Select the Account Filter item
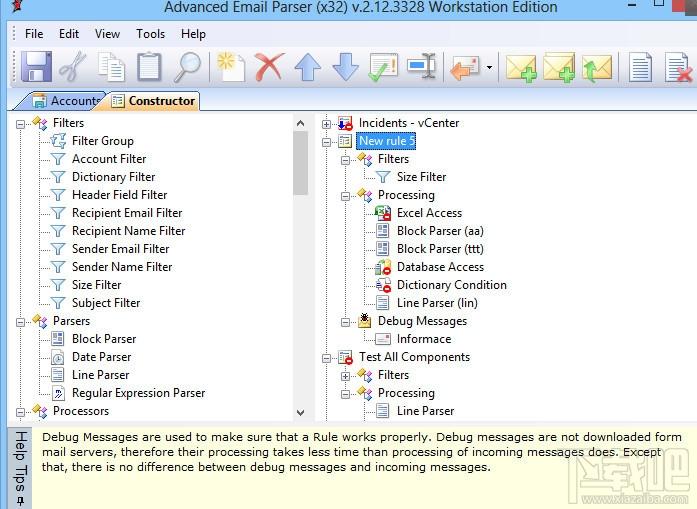This screenshot has width=697, height=509. click(109, 159)
